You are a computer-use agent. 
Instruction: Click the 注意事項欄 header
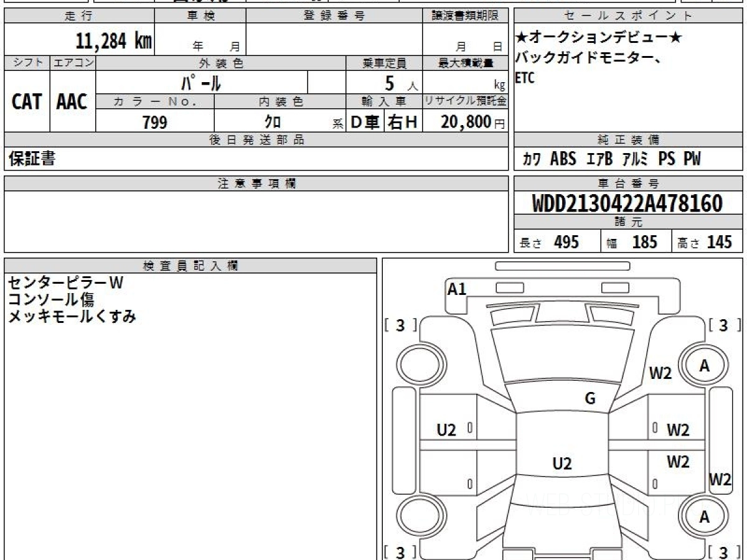point(256,184)
